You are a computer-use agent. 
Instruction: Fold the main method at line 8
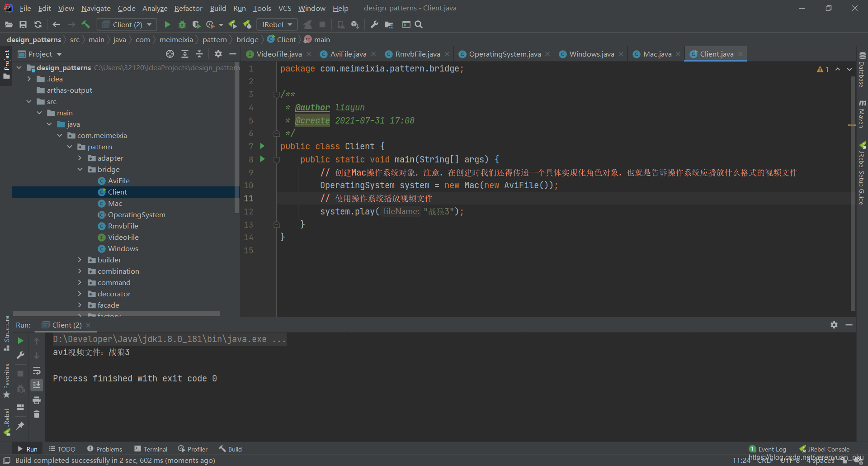[x=277, y=160]
